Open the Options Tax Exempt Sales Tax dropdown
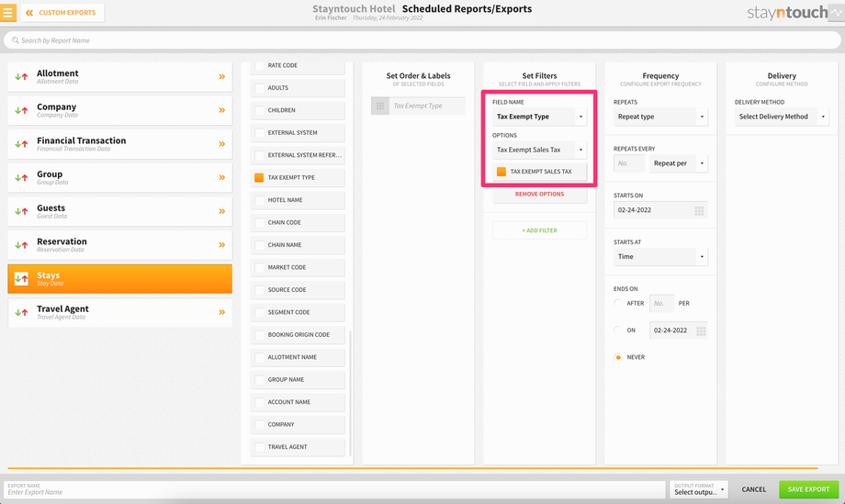This screenshot has width=845, height=504. click(x=539, y=151)
